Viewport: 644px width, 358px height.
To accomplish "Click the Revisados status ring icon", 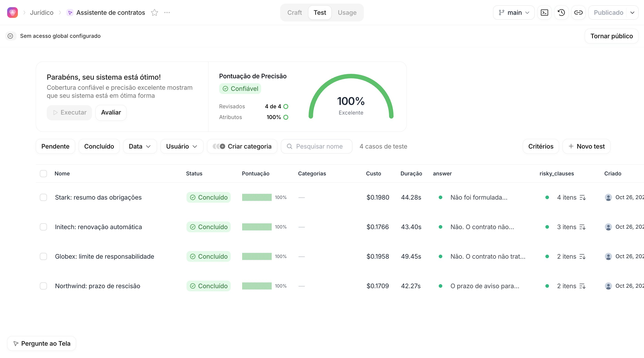I will (x=286, y=107).
